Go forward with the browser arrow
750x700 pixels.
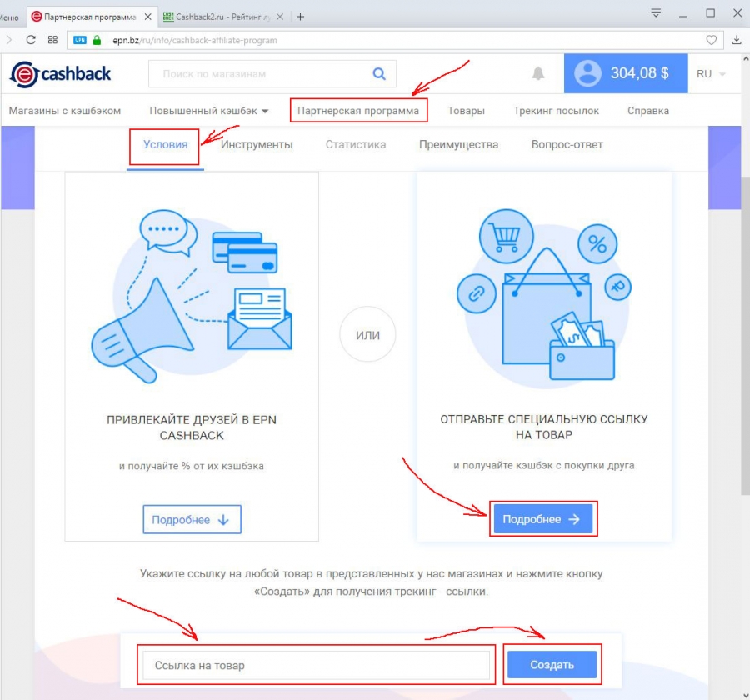(8, 40)
